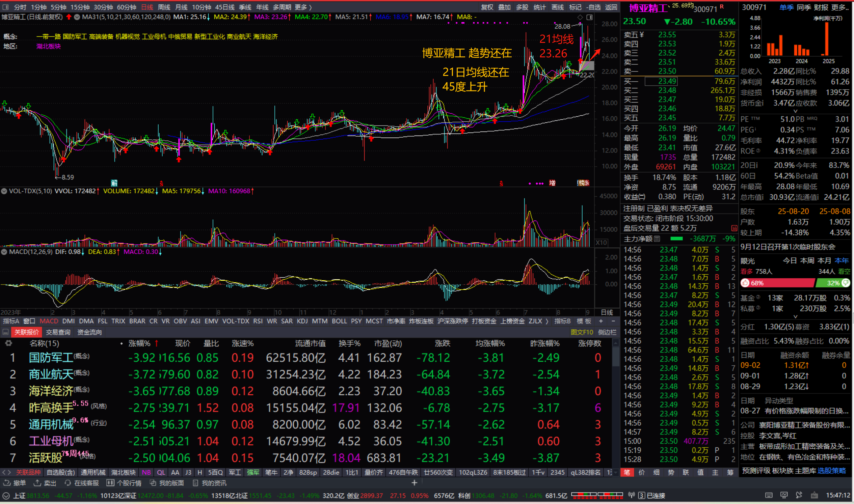Click the 68% red bullish bar

tap(778, 283)
